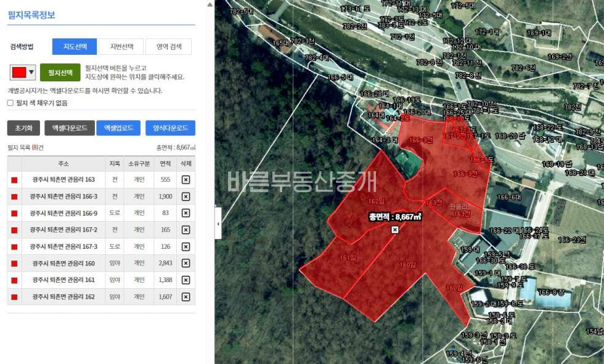
Task: Delete the 관음리 167-3 row
Action: click(x=186, y=246)
